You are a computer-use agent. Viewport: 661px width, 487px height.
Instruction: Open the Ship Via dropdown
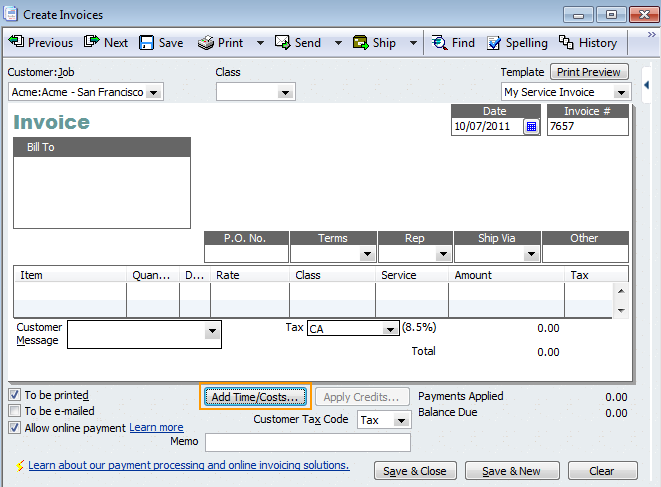(531, 254)
